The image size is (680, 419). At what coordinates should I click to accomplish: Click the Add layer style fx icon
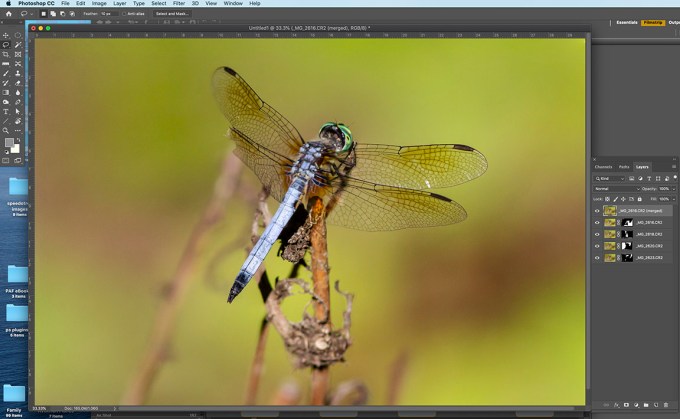(x=616, y=405)
